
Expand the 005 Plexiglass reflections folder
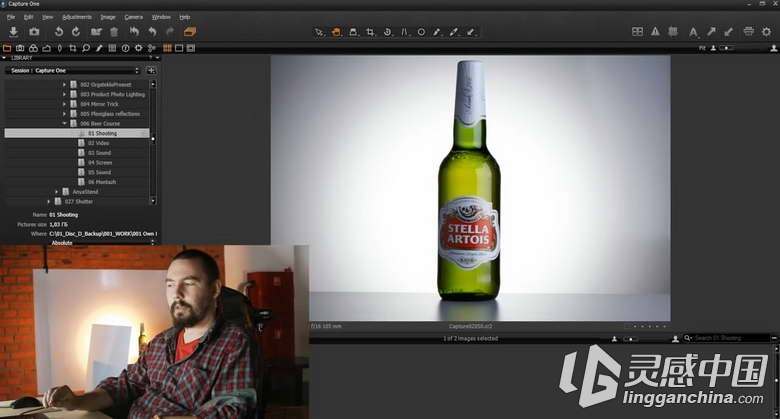tap(64, 114)
